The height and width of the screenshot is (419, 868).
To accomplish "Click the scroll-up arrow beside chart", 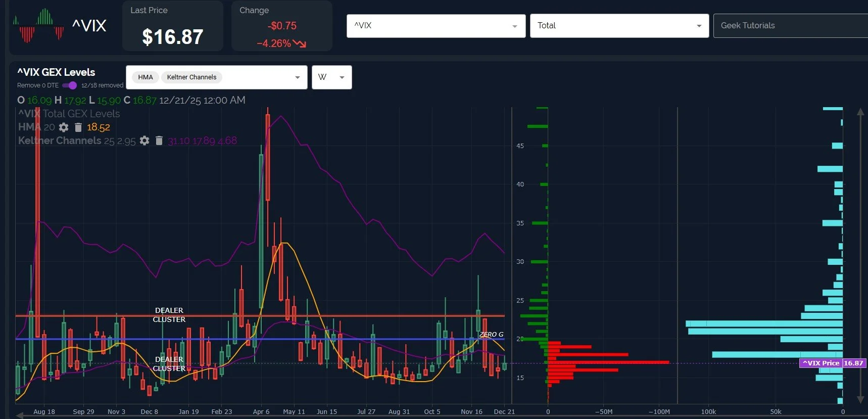I will (860, 112).
